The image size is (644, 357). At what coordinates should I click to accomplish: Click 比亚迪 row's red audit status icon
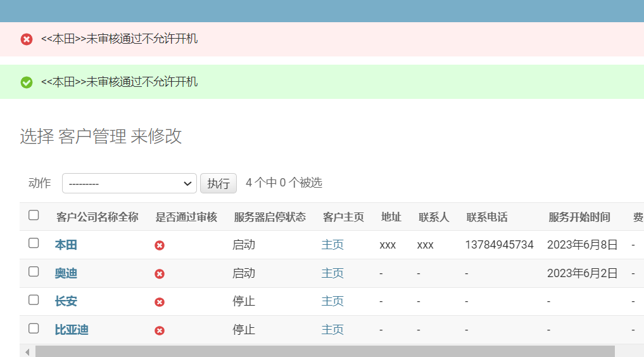tap(160, 330)
